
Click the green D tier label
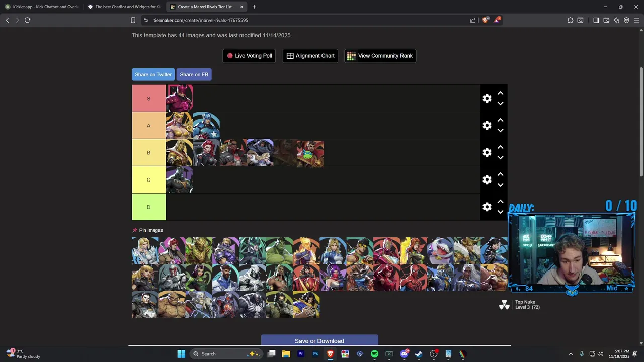[148, 207]
